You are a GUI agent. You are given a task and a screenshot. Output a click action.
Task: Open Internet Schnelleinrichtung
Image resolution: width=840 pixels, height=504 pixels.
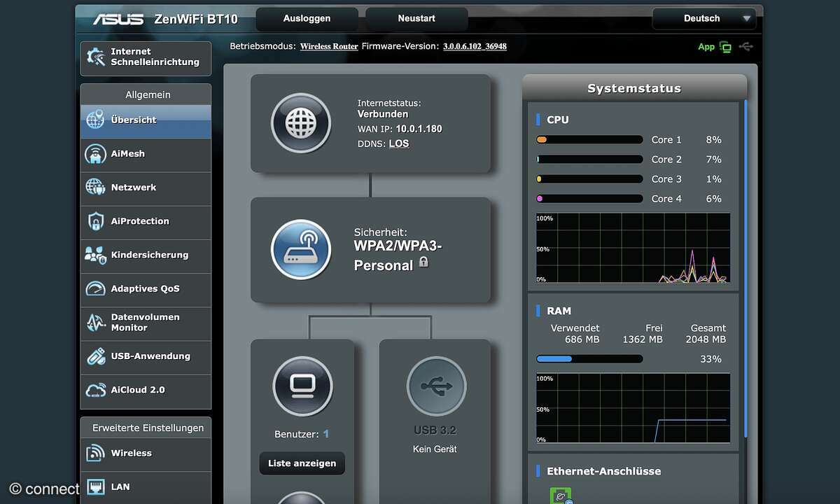click(x=146, y=57)
